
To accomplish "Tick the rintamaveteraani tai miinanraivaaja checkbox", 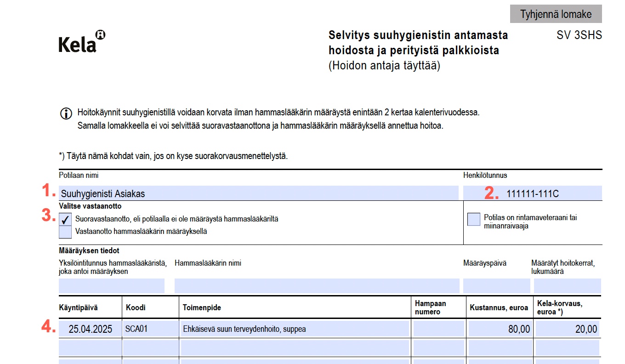I will point(473,220).
